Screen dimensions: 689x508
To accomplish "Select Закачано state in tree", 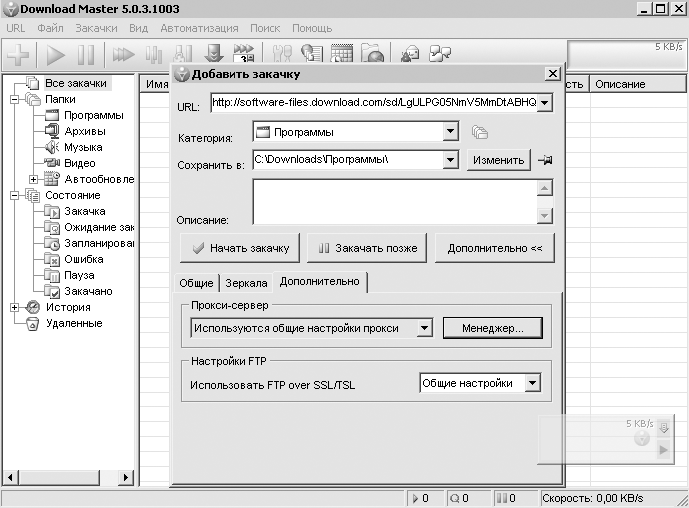I will coord(88,291).
